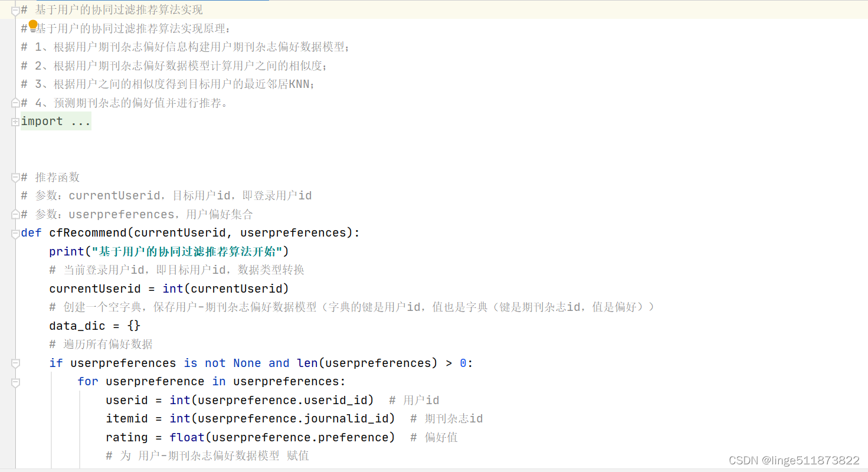Click the comment '# 当前登录用户id，即目标用户id，数据类型转换'
This screenshot has width=868, height=472.
[177, 270]
